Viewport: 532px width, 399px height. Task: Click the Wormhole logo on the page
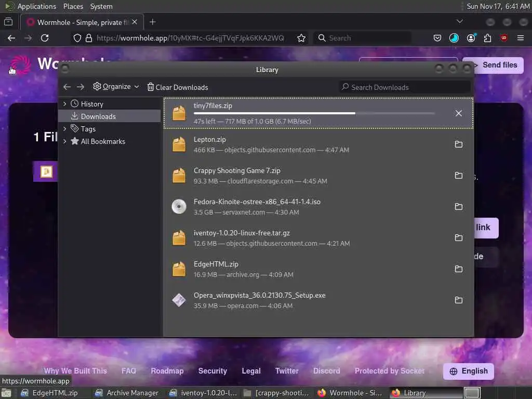(20, 64)
